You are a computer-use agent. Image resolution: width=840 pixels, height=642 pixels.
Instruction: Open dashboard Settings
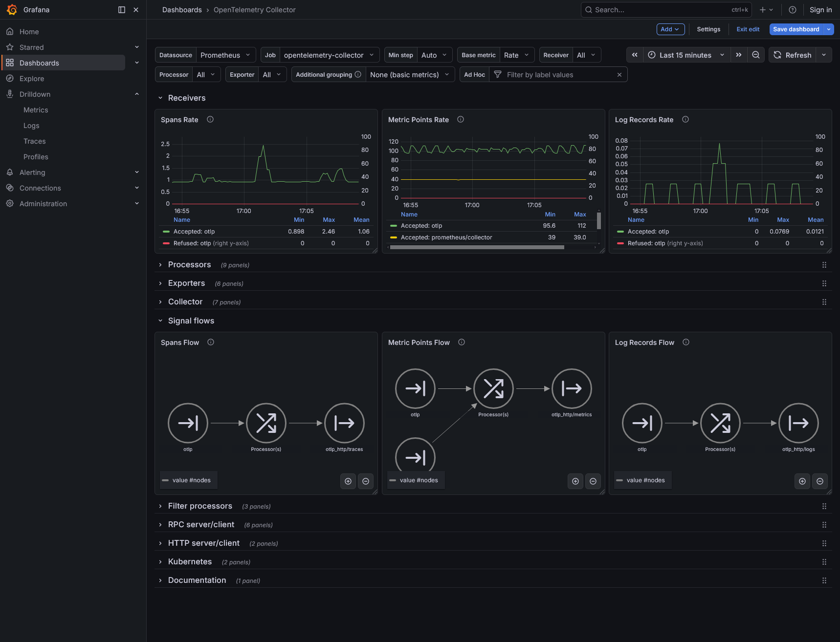708,29
